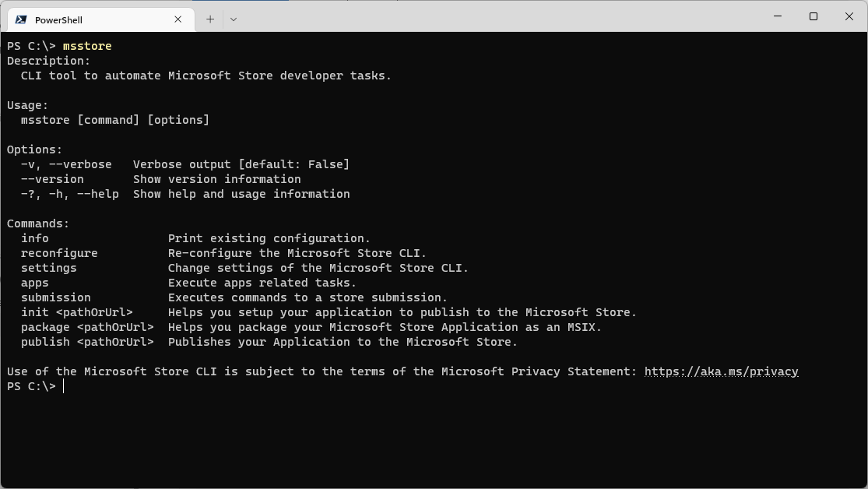Image resolution: width=868 pixels, height=489 pixels.
Task: Click the init <pathOrUrl> command entry
Action: pos(77,312)
